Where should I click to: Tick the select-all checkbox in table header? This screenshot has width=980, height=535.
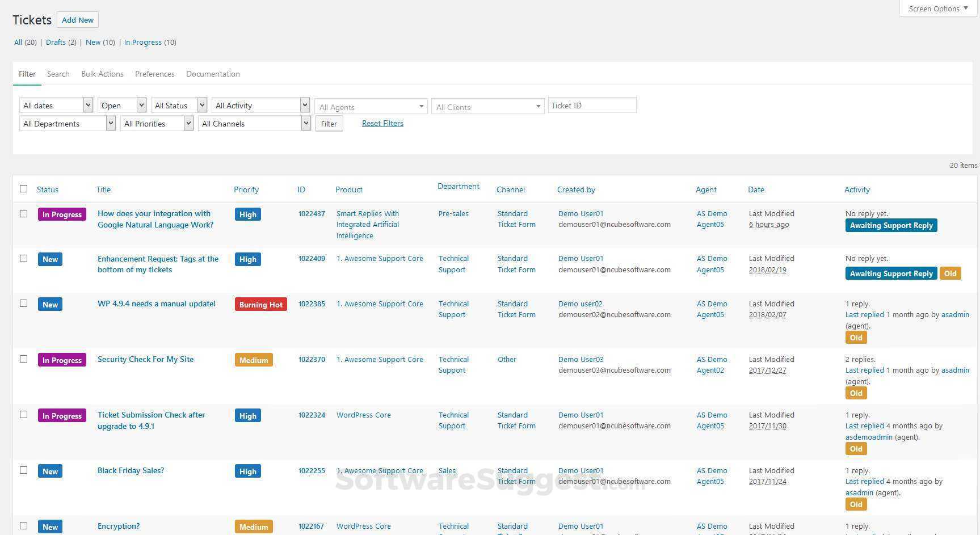(23, 189)
